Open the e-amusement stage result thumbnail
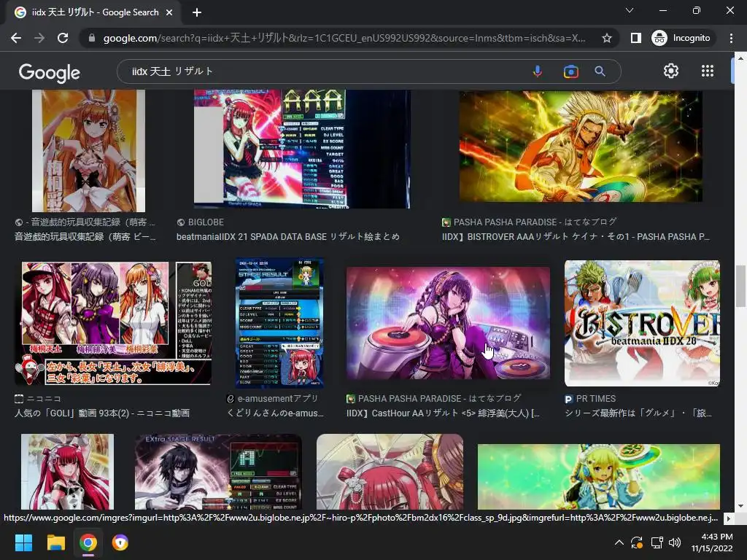The width and height of the screenshot is (747, 560). pos(279,323)
